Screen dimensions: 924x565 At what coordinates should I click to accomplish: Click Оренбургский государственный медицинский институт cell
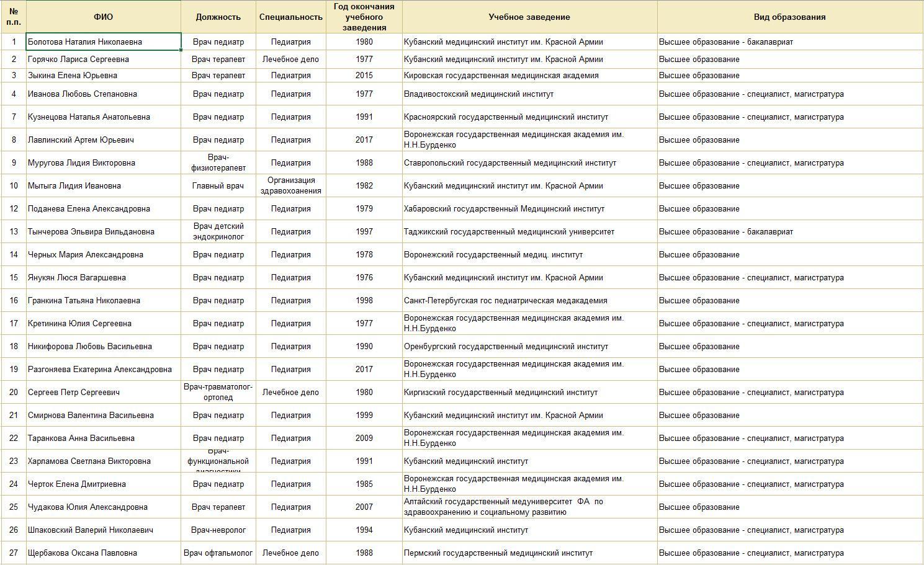529,347
